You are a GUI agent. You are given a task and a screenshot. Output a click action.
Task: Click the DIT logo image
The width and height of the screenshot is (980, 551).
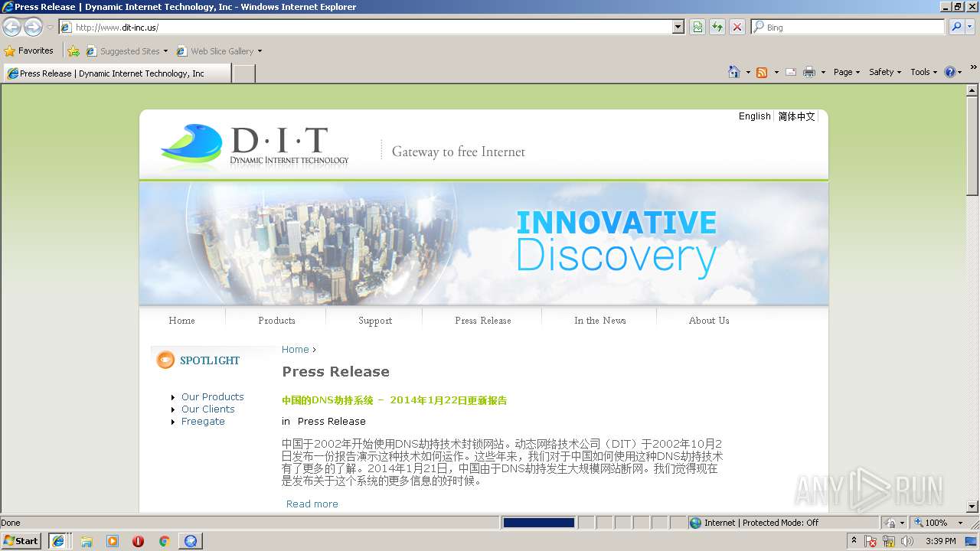tap(254, 147)
